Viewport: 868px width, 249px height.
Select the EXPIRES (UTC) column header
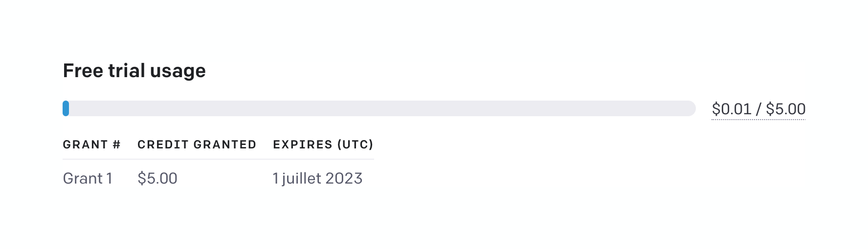(x=323, y=145)
